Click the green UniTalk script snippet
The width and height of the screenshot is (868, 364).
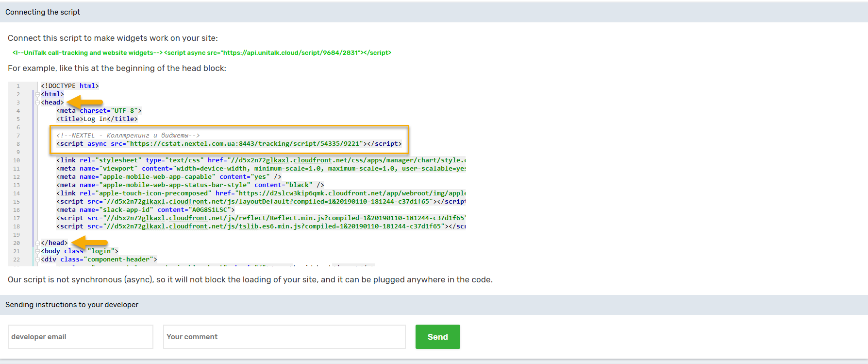[x=201, y=53]
